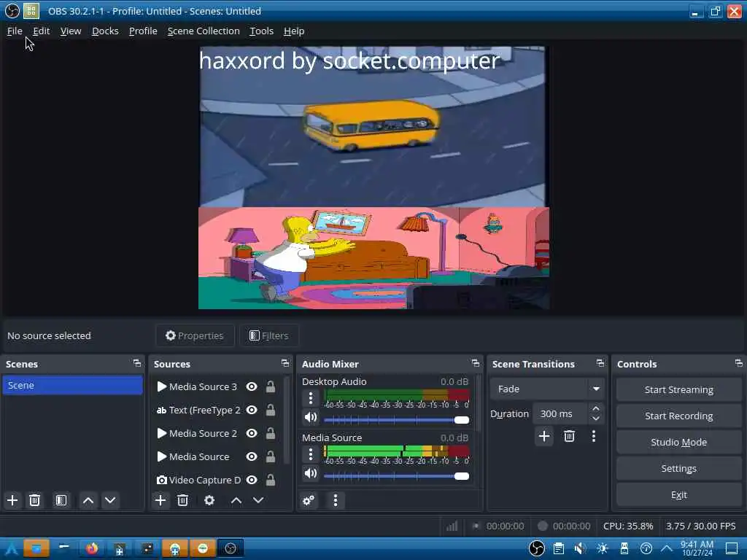The image size is (747, 560).
Task: Add a new source with the plus icon
Action: (160, 500)
